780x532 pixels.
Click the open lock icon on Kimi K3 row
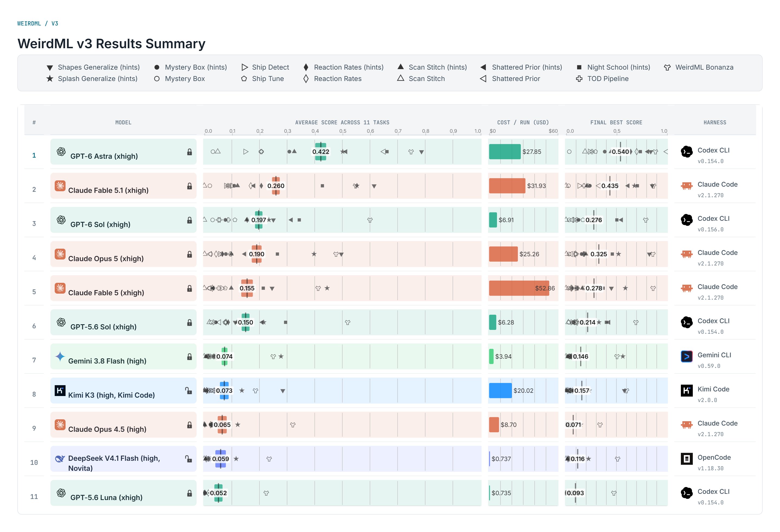188,390
